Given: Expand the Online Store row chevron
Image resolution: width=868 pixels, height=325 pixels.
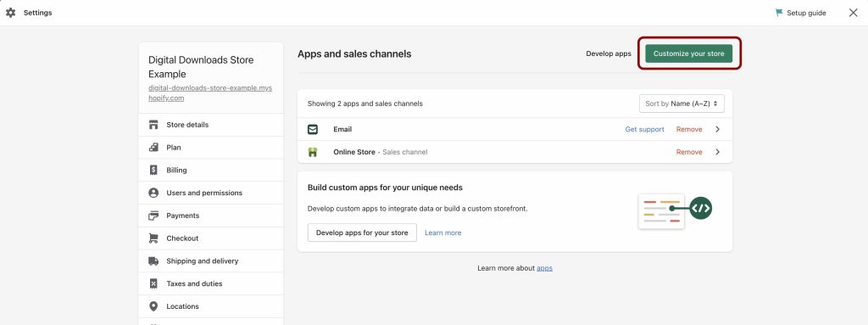Looking at the screenshot, I should tap(717, 152).
